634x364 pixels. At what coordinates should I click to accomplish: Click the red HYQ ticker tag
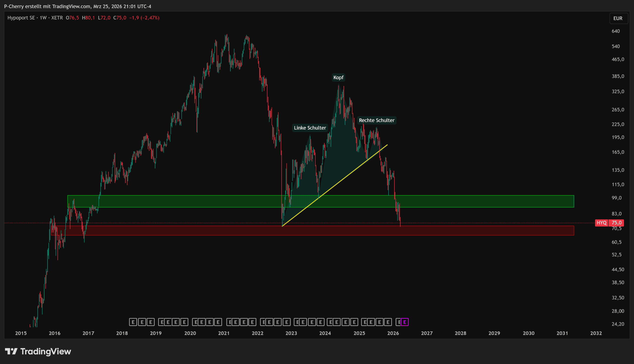click(601, 223)
